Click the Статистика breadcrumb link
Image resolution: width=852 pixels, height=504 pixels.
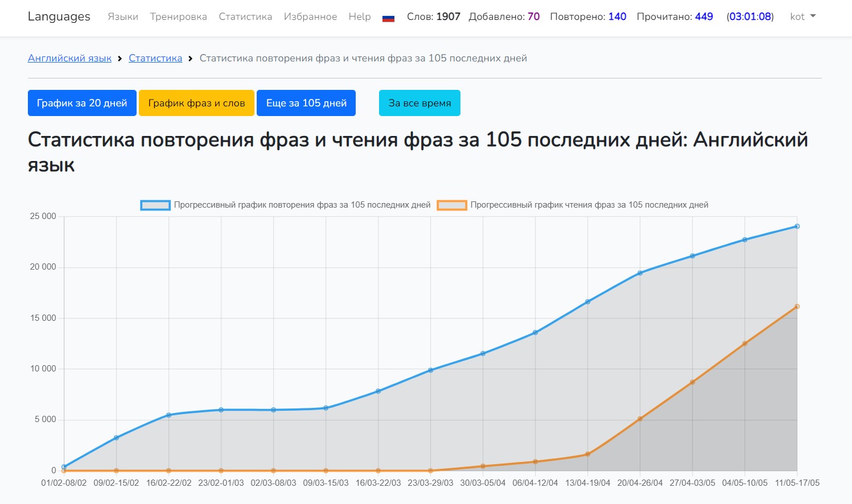155,58
